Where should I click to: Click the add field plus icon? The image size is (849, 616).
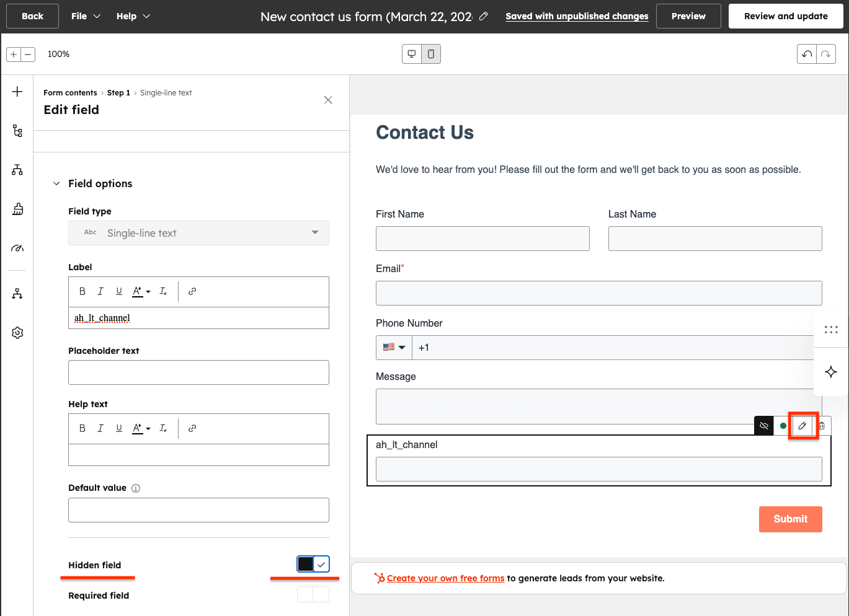[x=17, y=91]
